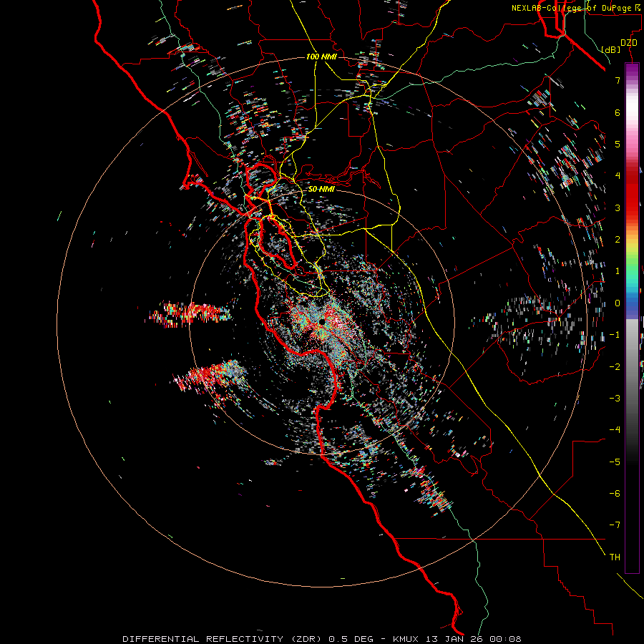
Task: Click the 3 value on the dB scale
Action: [618, 208]
